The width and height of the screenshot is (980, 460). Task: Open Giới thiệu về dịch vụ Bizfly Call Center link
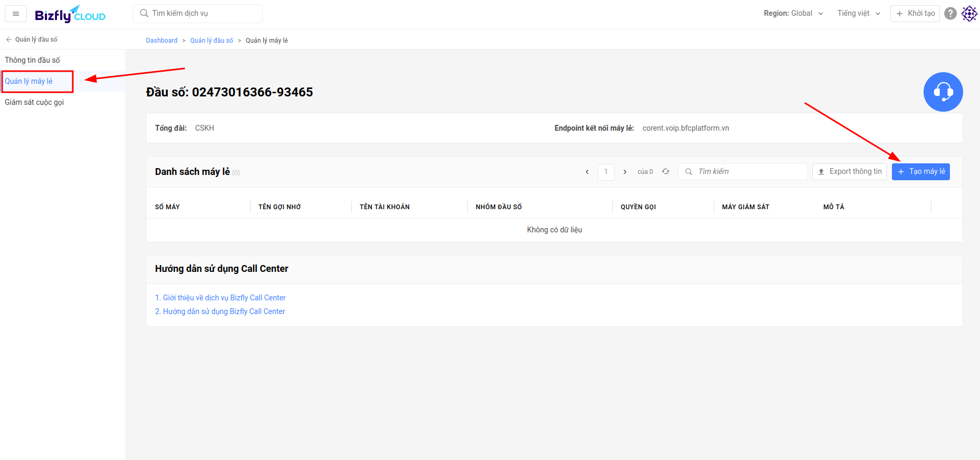click(x=220, y=298)
